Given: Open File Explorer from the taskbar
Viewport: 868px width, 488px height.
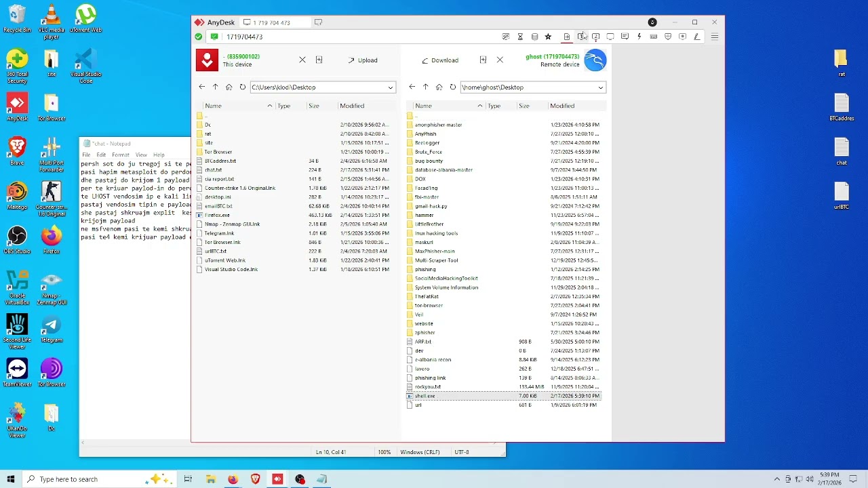Looking at the screenshot, I should (x=211, y=479).
